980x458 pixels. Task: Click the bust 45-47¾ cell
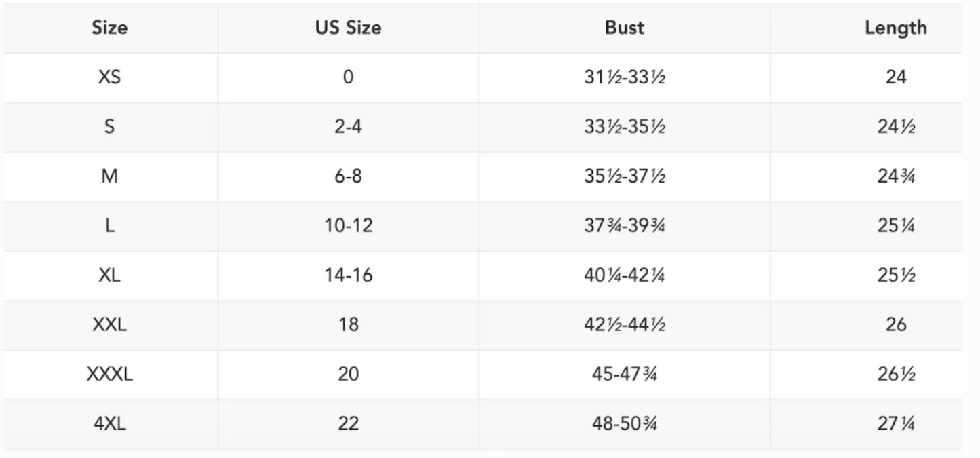624,374
